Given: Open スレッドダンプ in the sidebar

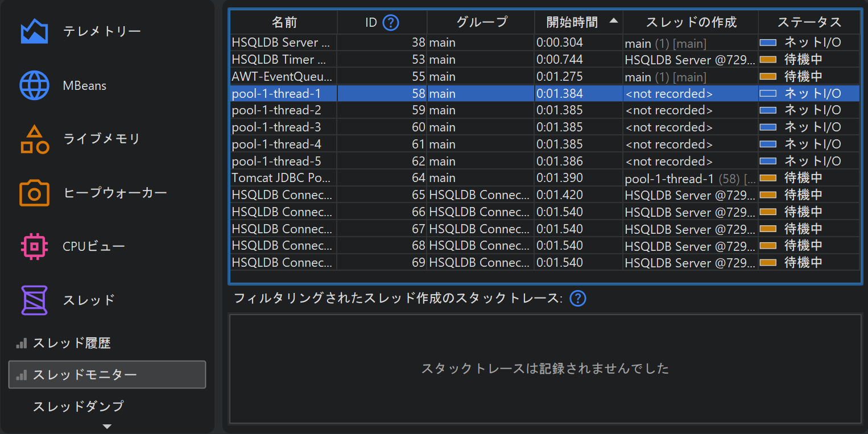Looking at the screenshot, I should [x=78, y=406].
